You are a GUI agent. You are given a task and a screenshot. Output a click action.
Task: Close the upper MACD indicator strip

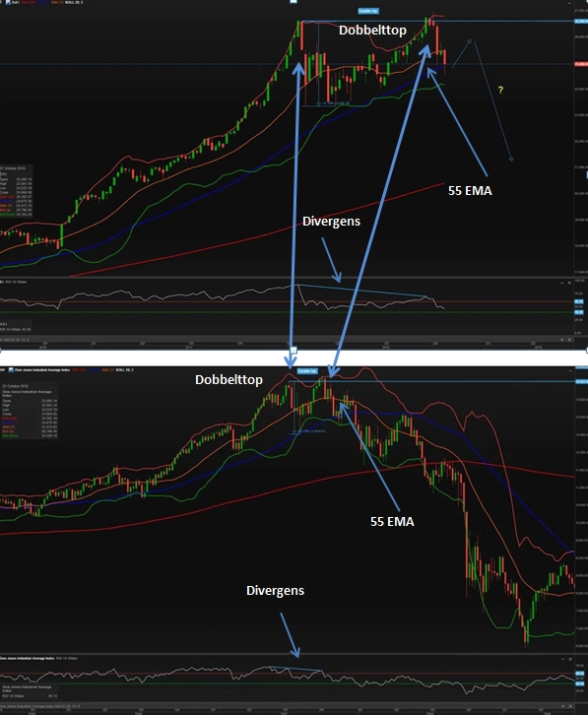click(x=569, y=340)
